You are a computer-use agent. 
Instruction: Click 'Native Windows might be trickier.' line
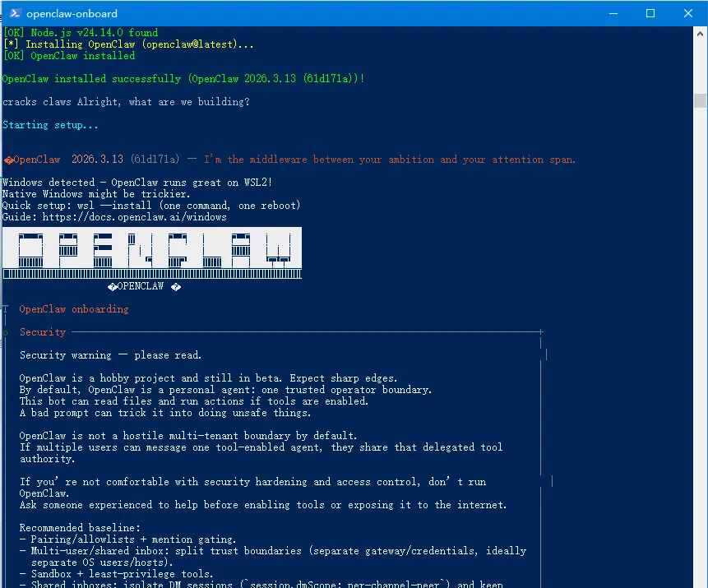coord(96,194)
